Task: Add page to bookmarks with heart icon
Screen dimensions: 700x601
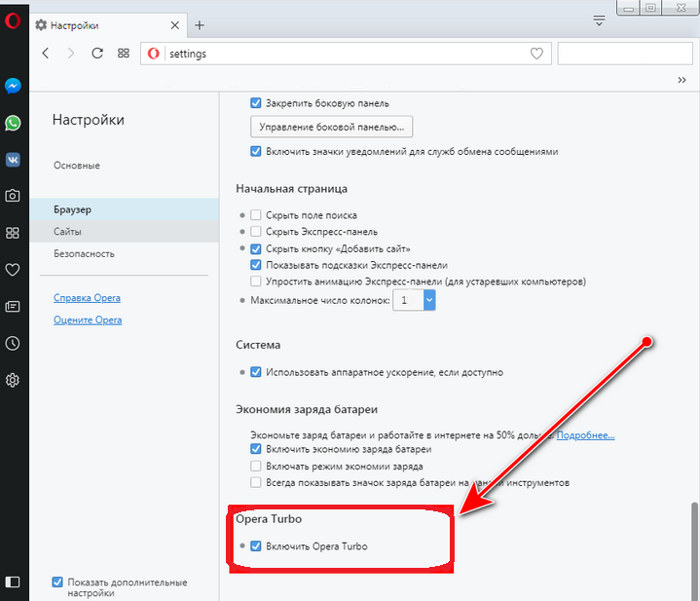Action: (x=536, y=54)
